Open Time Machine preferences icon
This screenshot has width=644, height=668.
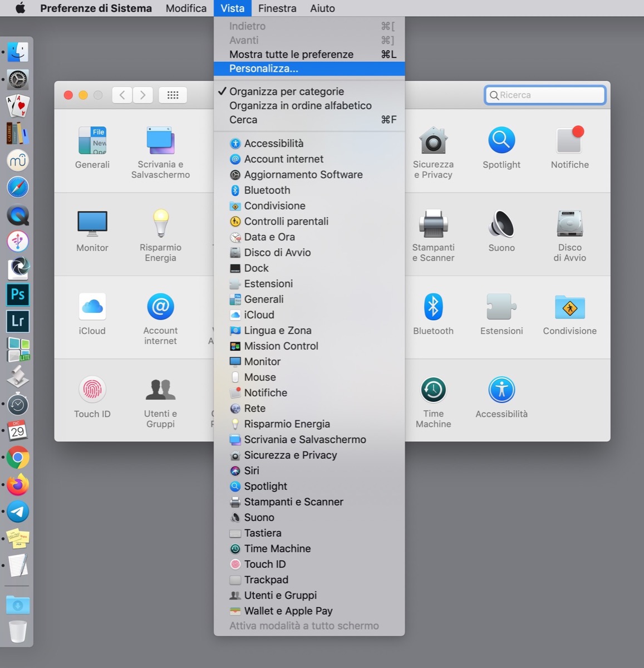coord(433,391)
